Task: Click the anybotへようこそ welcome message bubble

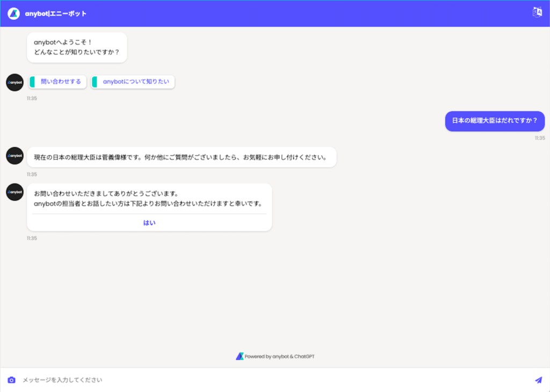Action: pos(77,47)
